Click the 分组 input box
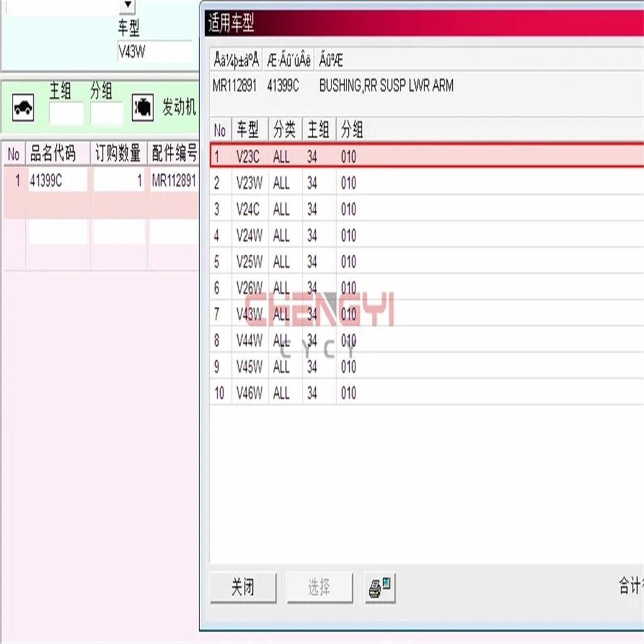Image resolution: width=644 pixels, height=644 pixels. click(x=107, y=113)
